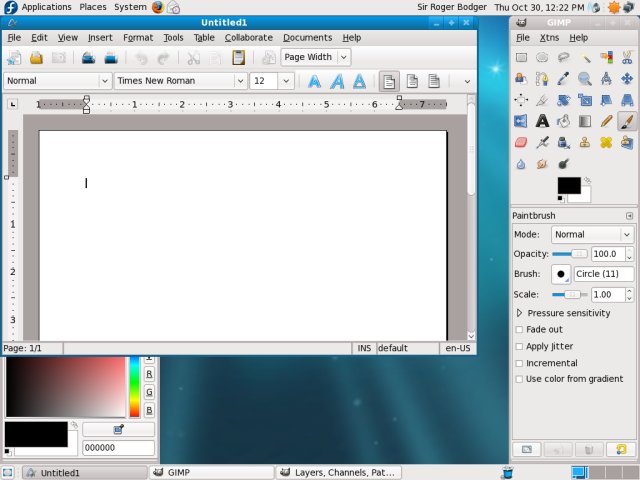The width and height of the screenshot is (640, 480).
Task: Open the Paintbrush tab menu arrow button
Action: (629, 216)
